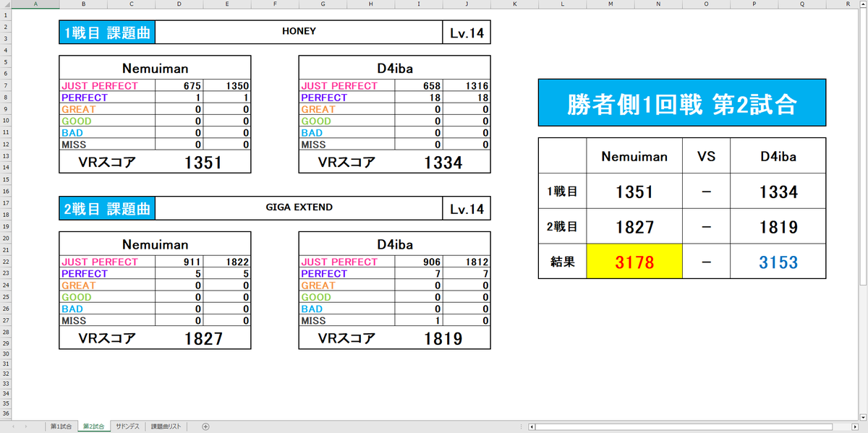This screenshot has height=433, width=868.
Task: Select column M header
Action: coord(610,4)
